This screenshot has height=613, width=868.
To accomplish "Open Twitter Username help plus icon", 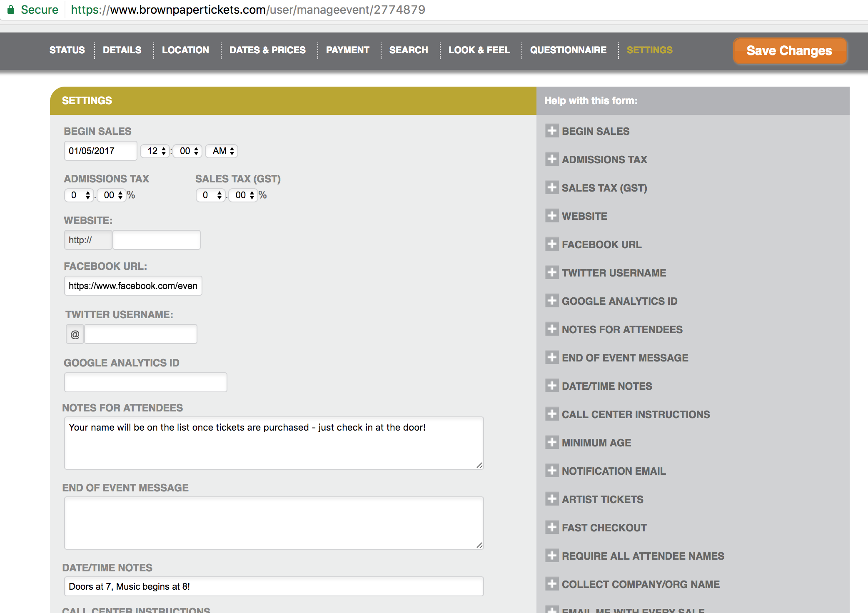I will pos(552,272).
